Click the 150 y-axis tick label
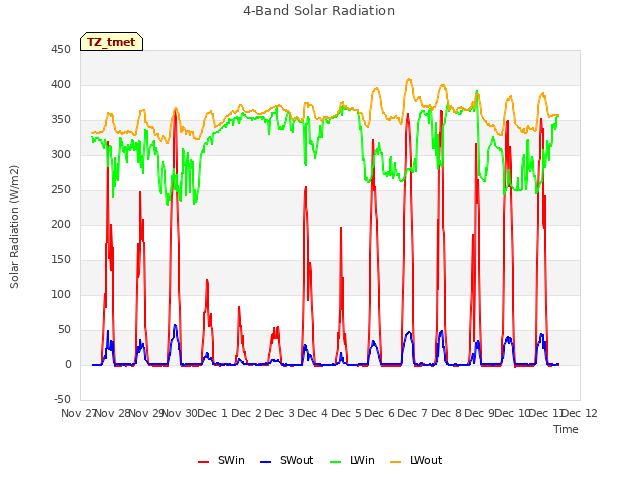Viewport: 640px width, 480px height. click(x=61, y=260)
